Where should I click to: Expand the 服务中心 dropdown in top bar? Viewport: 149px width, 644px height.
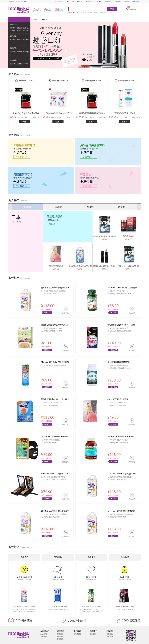coord(108,1)
